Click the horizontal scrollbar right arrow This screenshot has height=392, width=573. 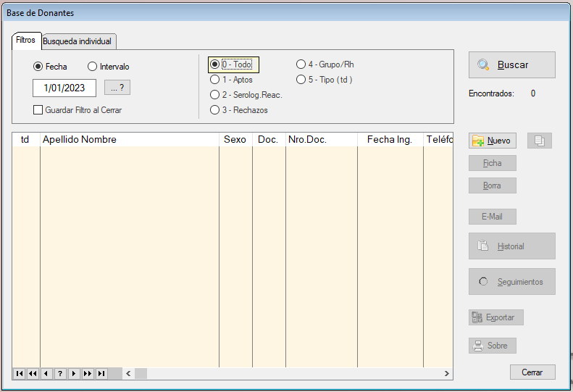click(x=447, y=373)
